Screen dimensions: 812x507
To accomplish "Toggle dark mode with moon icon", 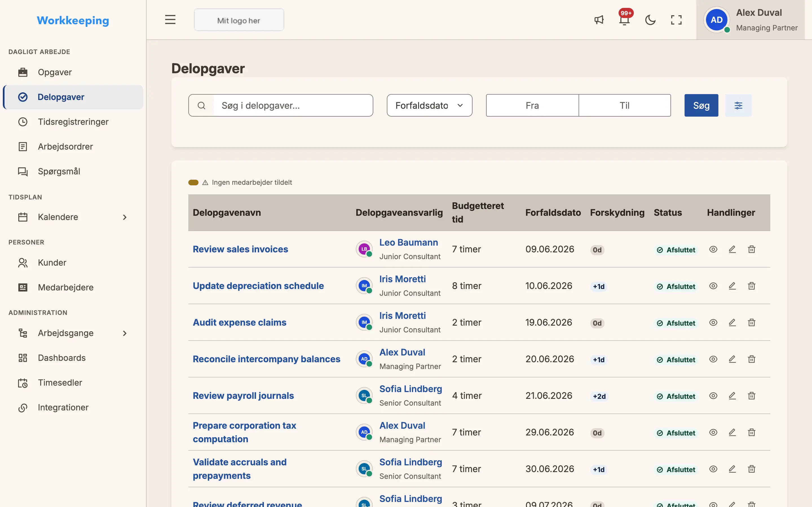I will point(650,20).
